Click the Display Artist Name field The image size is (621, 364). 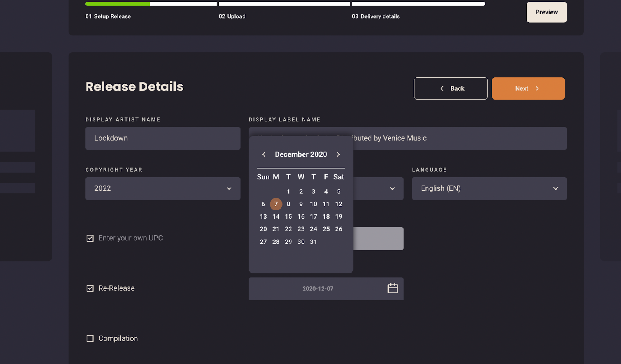tap(163, 138)
